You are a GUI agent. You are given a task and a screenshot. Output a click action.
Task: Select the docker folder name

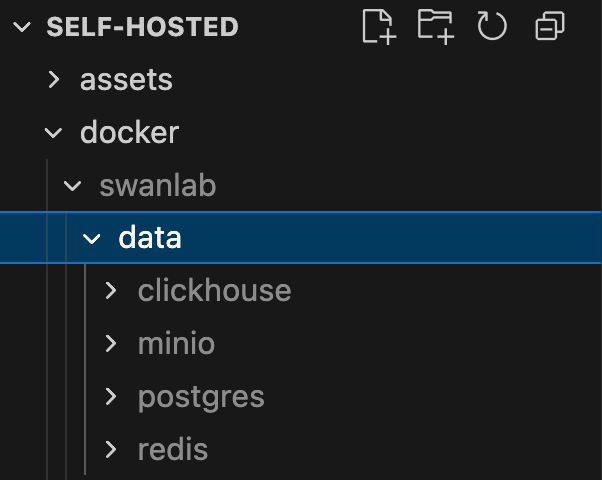tap(129, 133)
